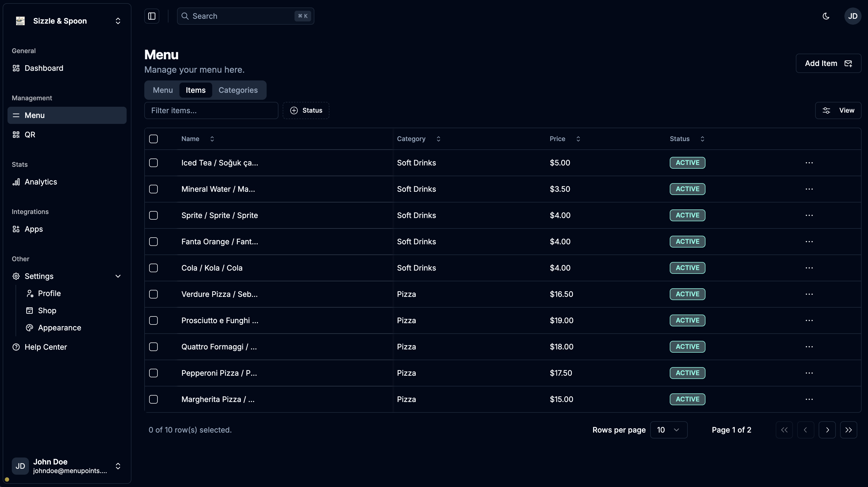Open Sizzle & Spoon restaurant switcher
This screenshot has width=868, height=487.
tap(67, 21)
